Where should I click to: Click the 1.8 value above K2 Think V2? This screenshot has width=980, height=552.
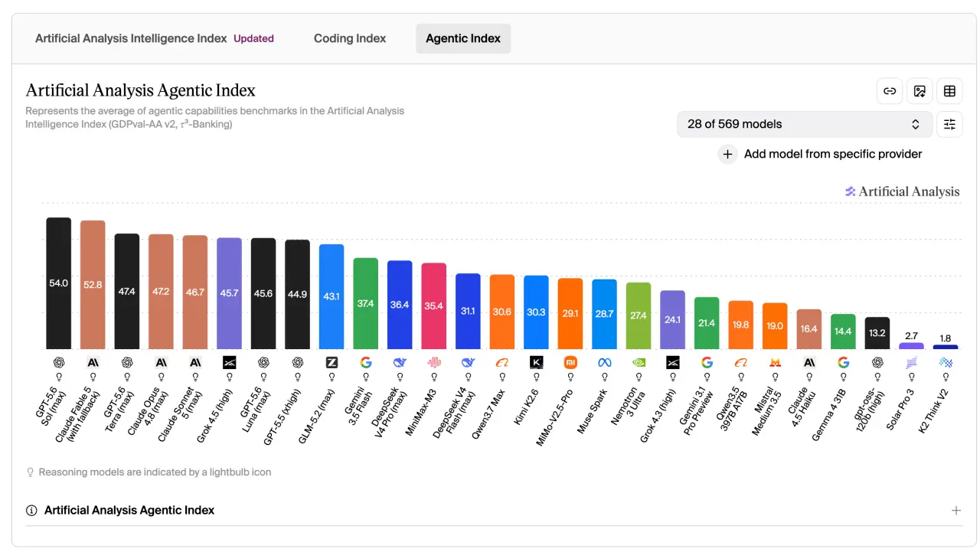coord(946,338)
